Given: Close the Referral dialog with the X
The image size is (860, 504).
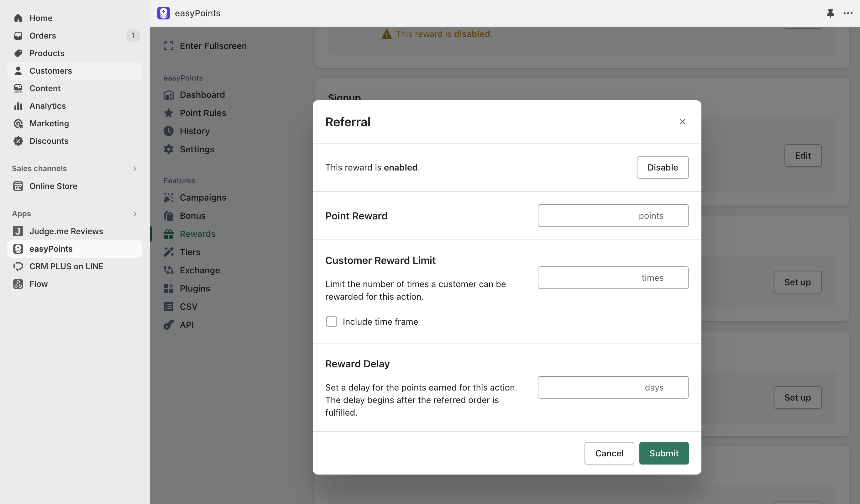Looking at the screenshot, I should click(x=682, y=122).
